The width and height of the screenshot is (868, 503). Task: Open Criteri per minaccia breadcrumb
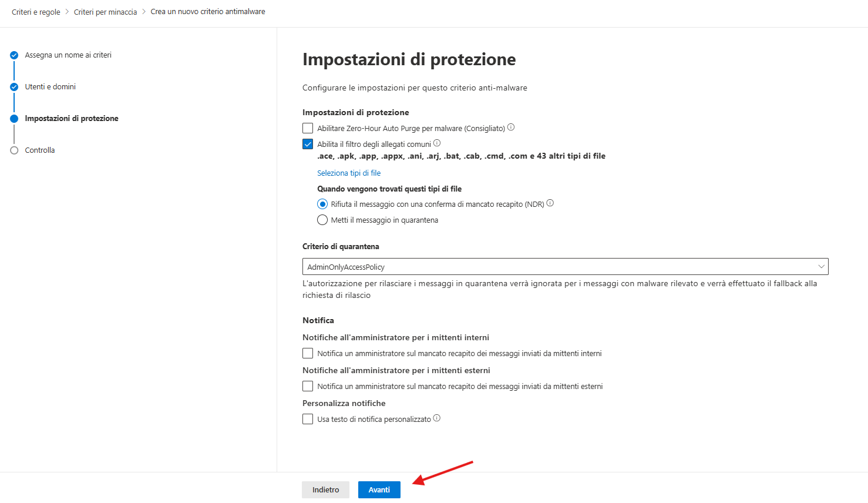click(x=105, y=12)
